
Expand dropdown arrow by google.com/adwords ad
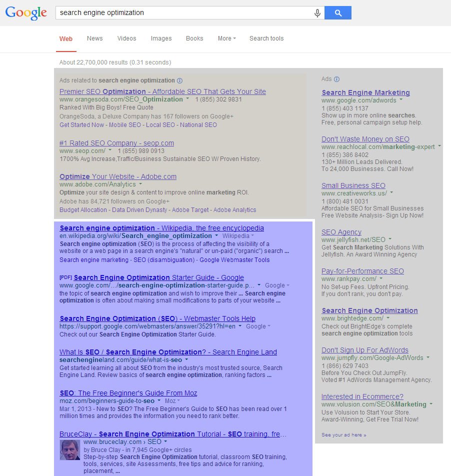401,99
